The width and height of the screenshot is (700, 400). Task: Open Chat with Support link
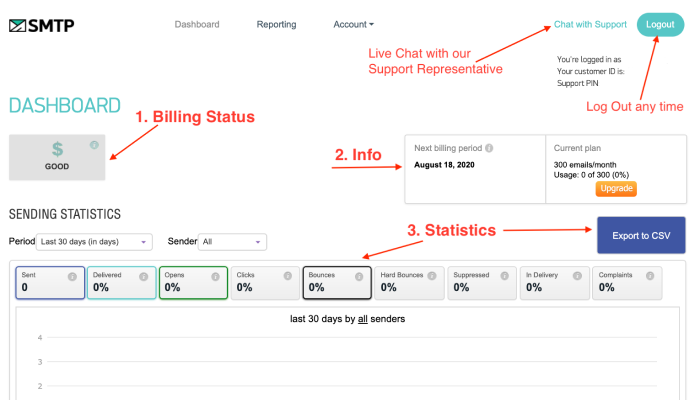pos(590,24)
